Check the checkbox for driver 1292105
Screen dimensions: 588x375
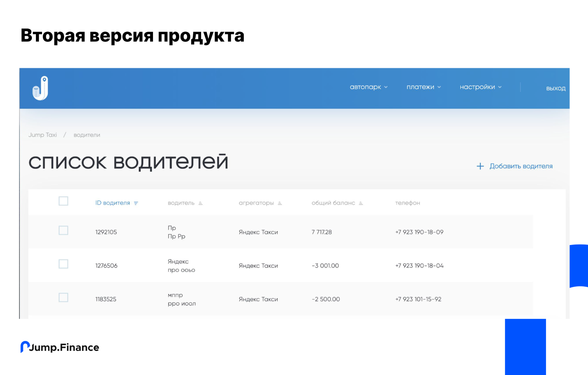(x=63, y=230)
